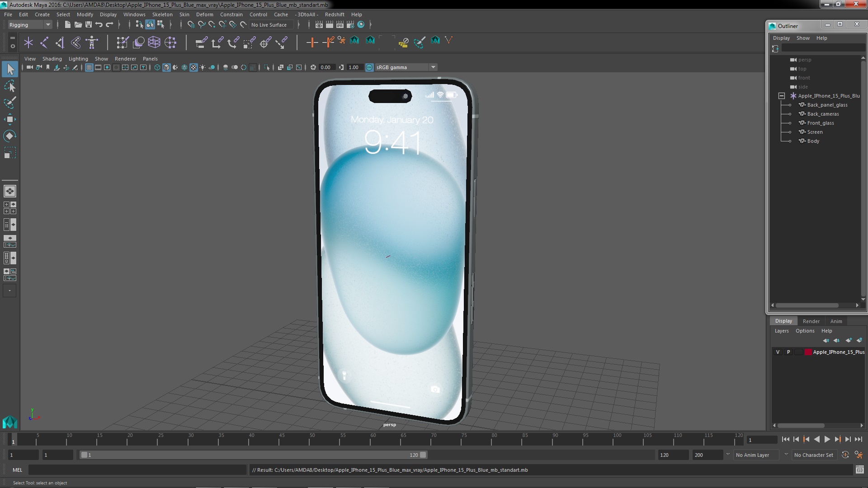
Task: Toggle the film gate display
Action: coord(98,67)
